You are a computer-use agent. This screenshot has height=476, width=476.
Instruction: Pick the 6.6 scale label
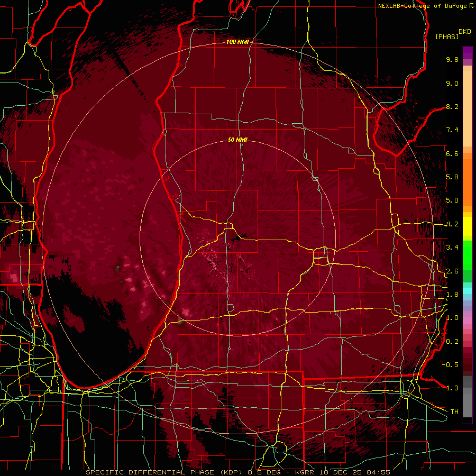(x=452, y=153)
